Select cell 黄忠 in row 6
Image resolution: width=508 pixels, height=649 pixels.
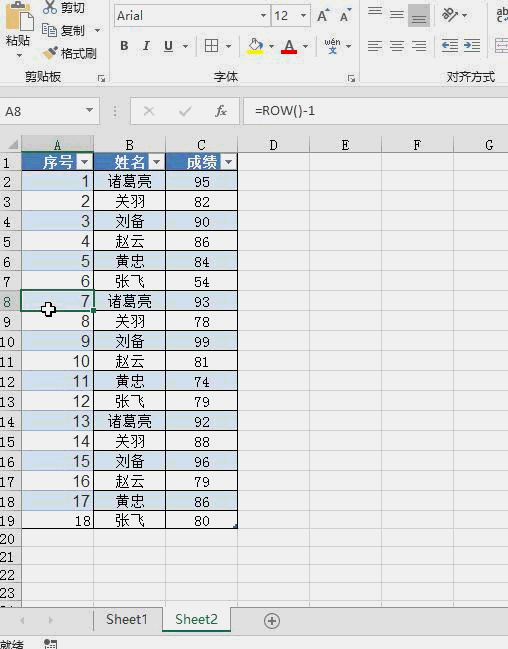pyautogui.click(x=130, y=262)
